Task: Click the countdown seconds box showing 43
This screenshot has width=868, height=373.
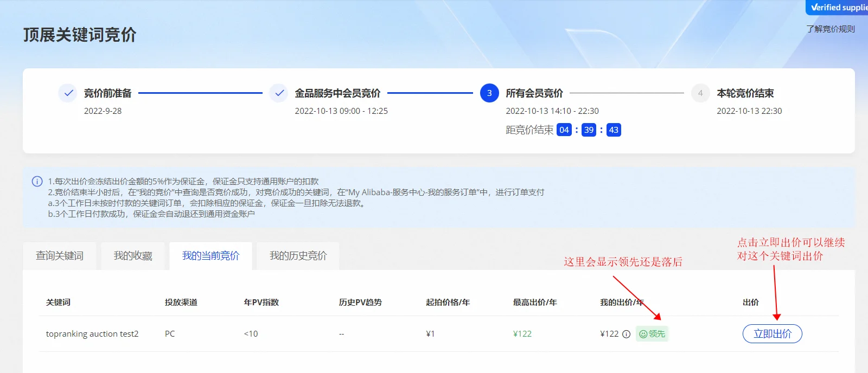Action: 614,130
